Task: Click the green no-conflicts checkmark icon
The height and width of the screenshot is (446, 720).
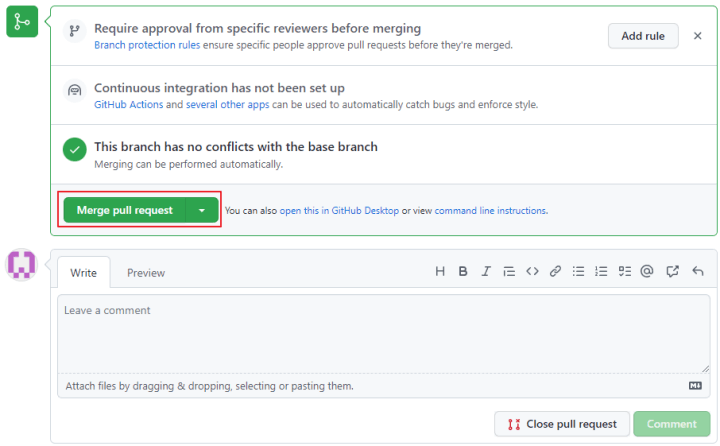Action: tap(74, 150)
